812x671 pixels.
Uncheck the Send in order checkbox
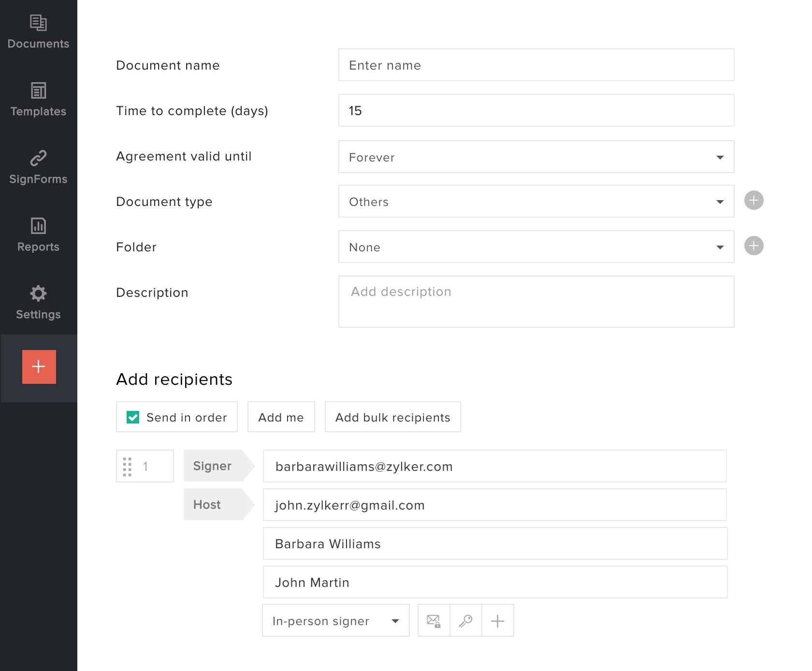click(133, 417)
